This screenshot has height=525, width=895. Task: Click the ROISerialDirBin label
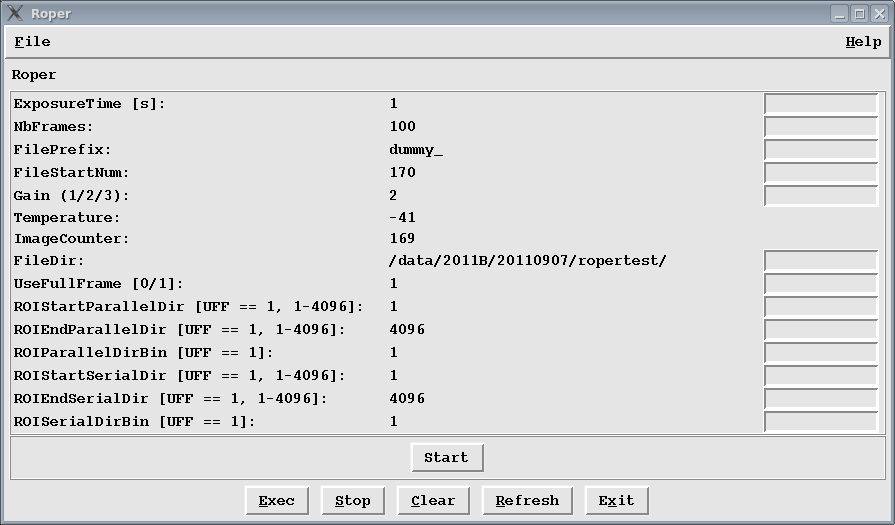134,422
